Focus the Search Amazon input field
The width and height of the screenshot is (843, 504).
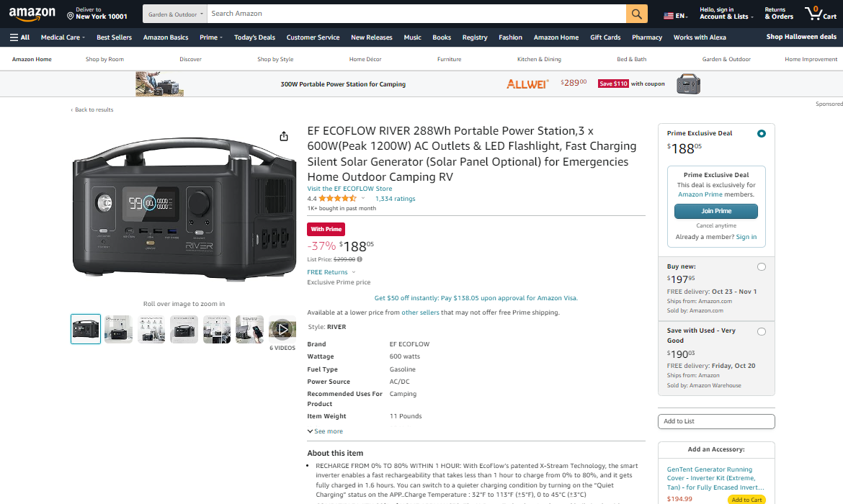pos(416,14)
